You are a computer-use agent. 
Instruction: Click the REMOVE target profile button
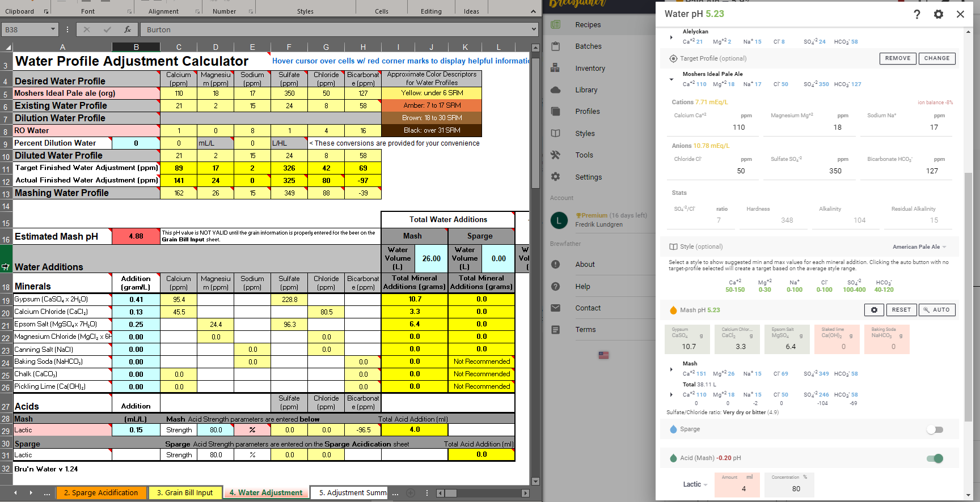[898, 58]
